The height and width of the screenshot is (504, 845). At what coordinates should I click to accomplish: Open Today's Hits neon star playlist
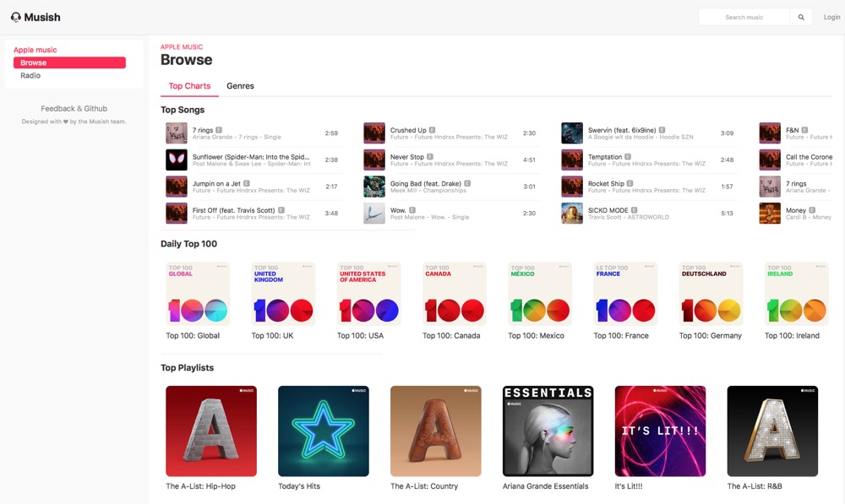point(324,431)
